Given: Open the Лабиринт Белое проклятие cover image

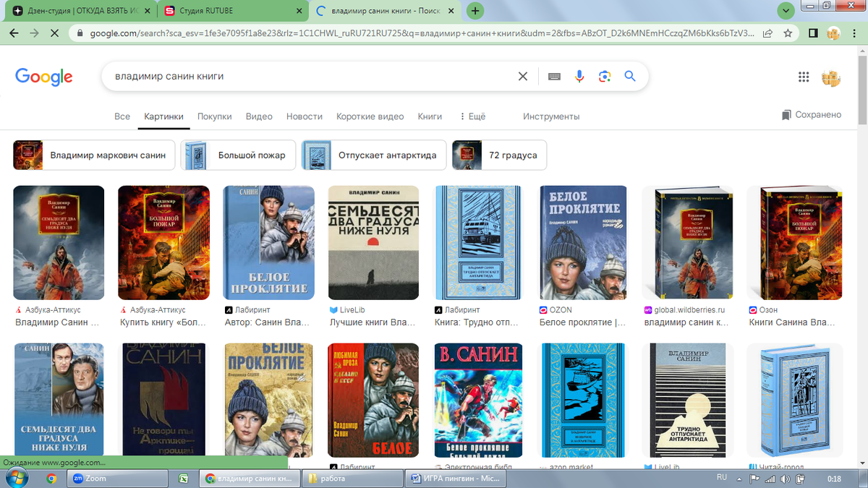Looking at the screenshot, I should click(269, 243).
